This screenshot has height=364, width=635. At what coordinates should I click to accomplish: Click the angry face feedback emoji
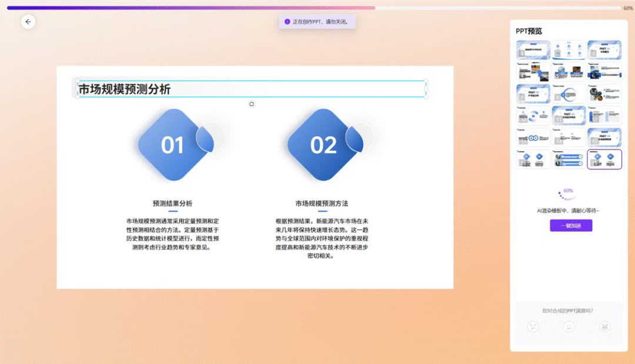coord(533,327)
